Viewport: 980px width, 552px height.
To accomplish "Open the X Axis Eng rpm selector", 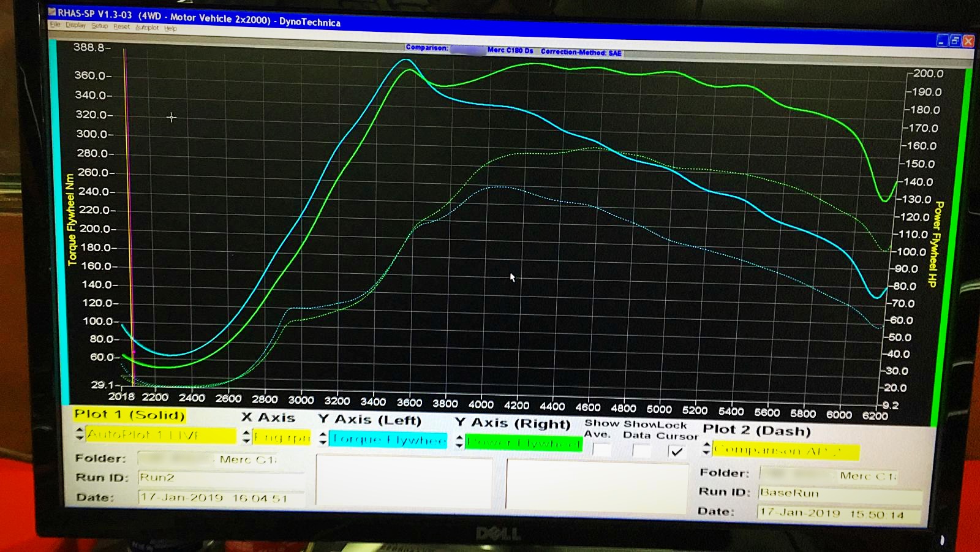I will click(282, 437).
